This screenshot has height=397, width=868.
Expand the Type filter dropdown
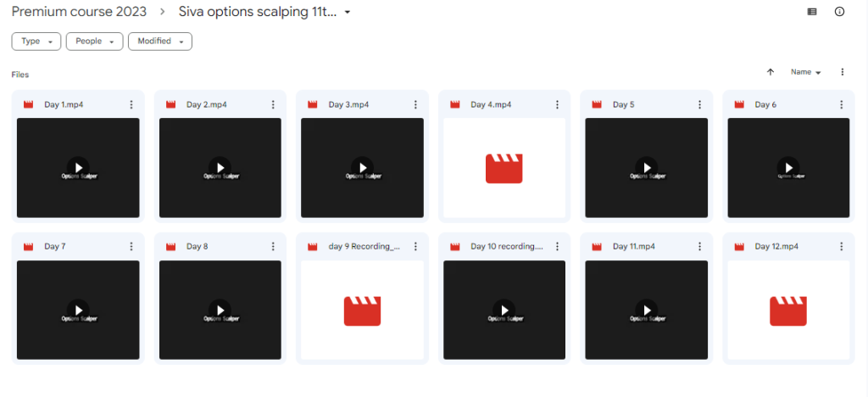36,42
